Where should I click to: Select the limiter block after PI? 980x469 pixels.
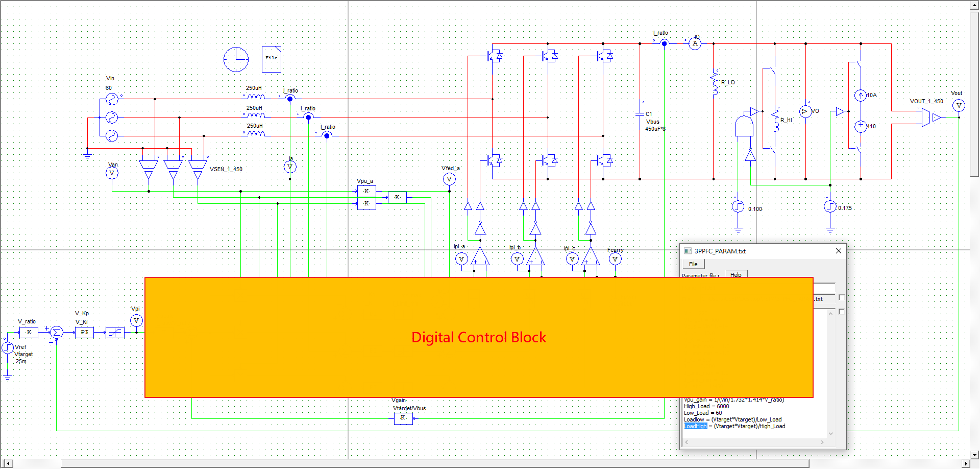coord(115,333)
